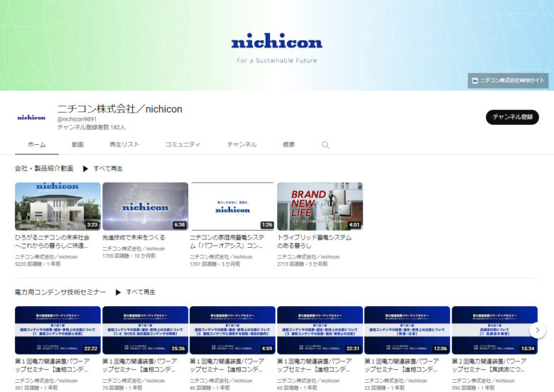Click the チャンネル登録 subscribe button

point(512,117)
